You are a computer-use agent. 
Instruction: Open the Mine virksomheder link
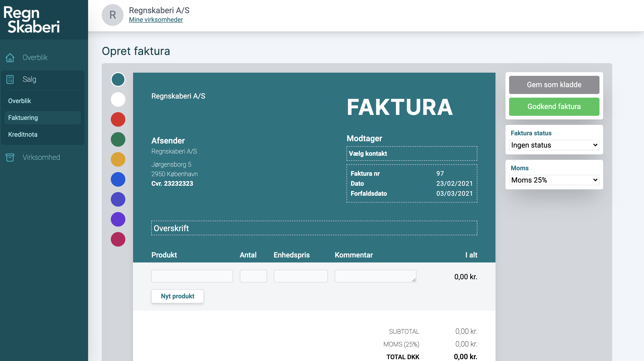[156, 20]
